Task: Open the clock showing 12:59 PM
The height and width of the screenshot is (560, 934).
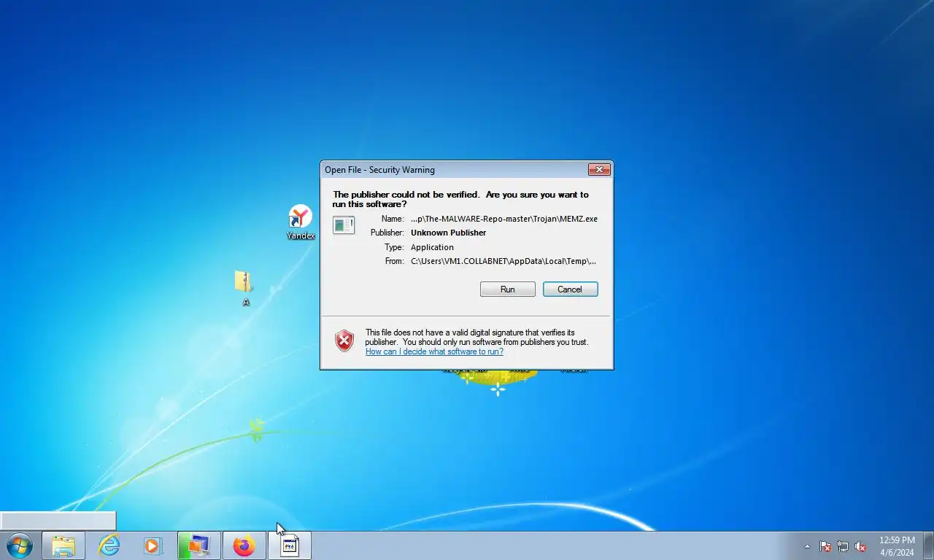Action: 897,546
